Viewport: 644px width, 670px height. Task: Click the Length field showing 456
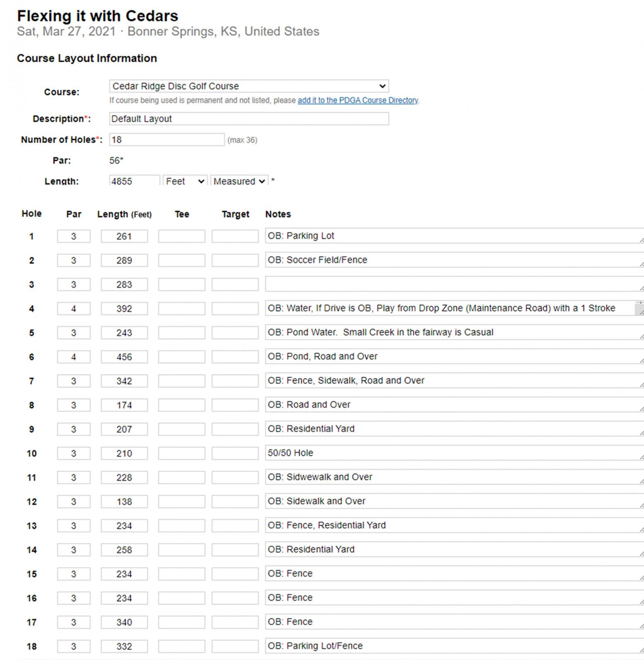click(x=124, y=357)
